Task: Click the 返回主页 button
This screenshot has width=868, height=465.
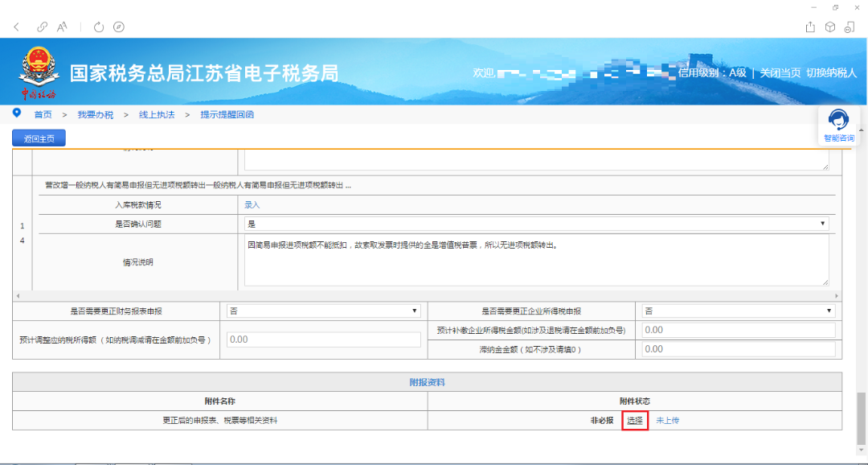Action: pos(39,138)
